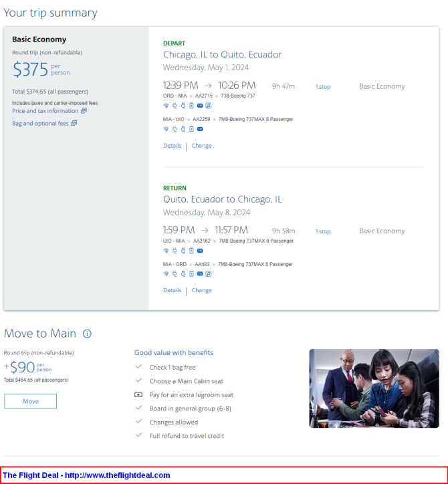The image size is (448, 484).
Task: Click the cabin passengers promotional photo
Action: coord(374,388)
